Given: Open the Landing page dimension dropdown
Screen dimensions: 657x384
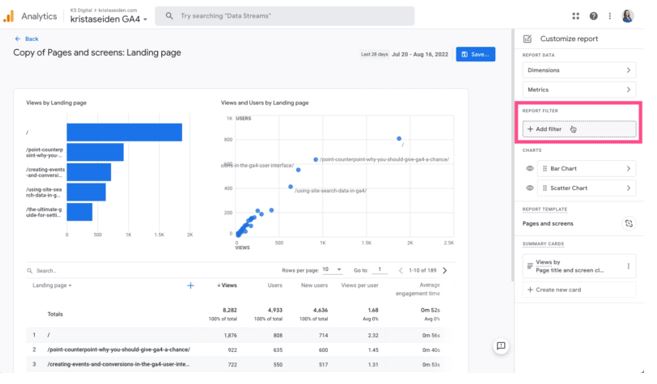Looking at the screenshot, I should pyautogui.click(x=52, y=285).
